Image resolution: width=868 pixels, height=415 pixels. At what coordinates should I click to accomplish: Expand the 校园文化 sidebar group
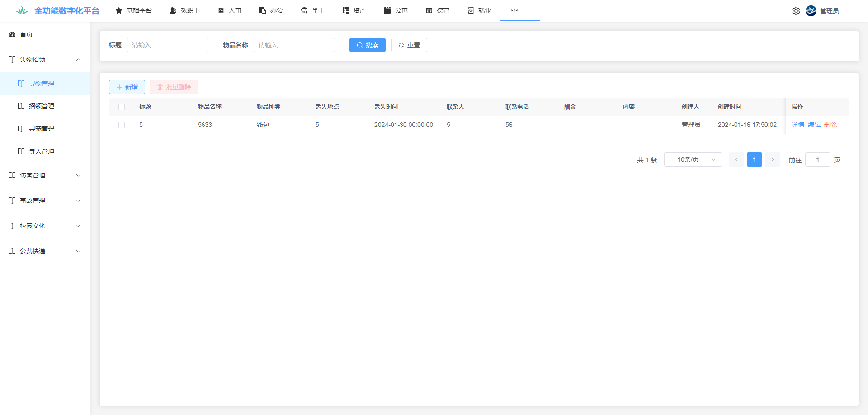click(78, 226)
